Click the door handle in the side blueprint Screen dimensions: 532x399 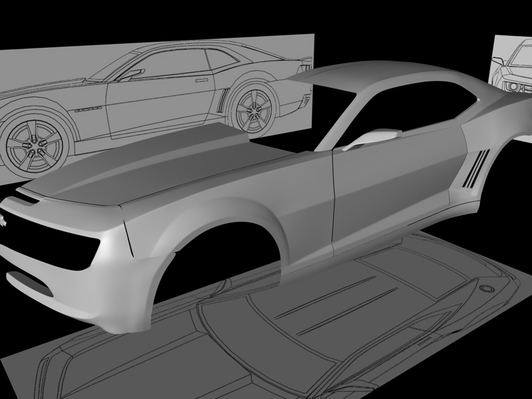[x=201, y=80]
